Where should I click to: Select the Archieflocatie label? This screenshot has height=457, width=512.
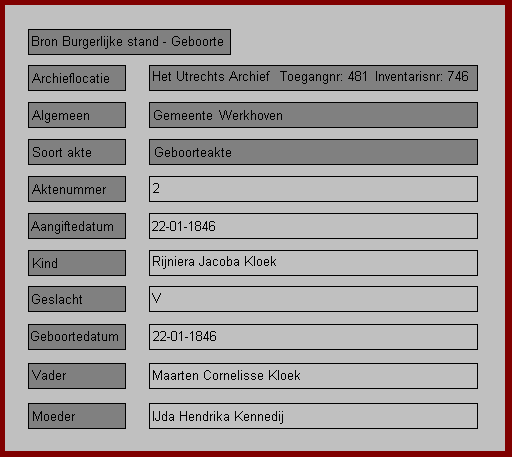(77, 78)
